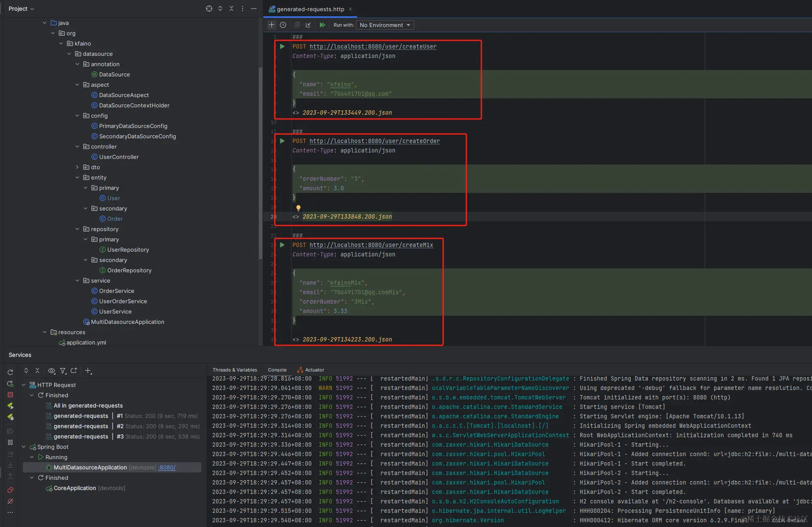This screenshot has height=527, width=812.
Task: Run the createUser POST request
Action: click(282, 46)
